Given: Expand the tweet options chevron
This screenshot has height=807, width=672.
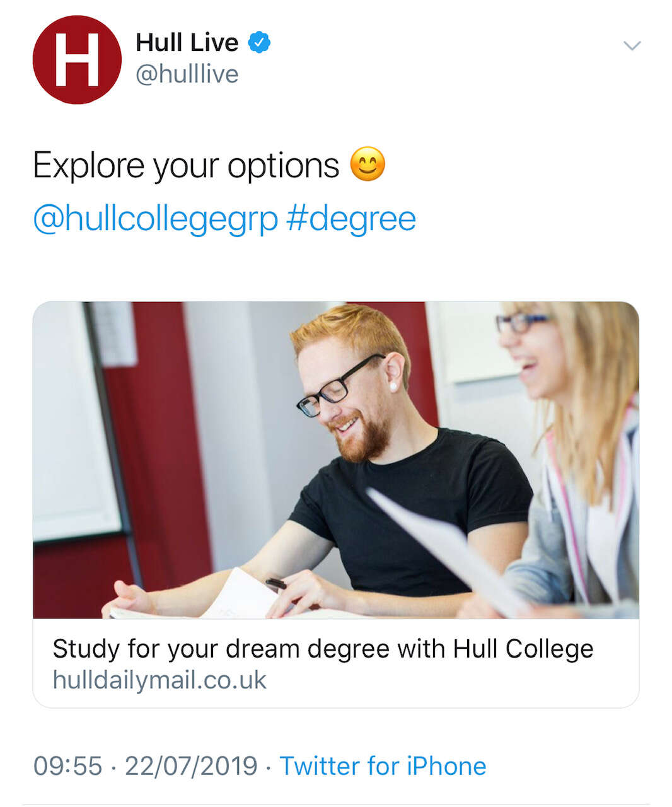Looking at the screenshot, I should 632,45.
